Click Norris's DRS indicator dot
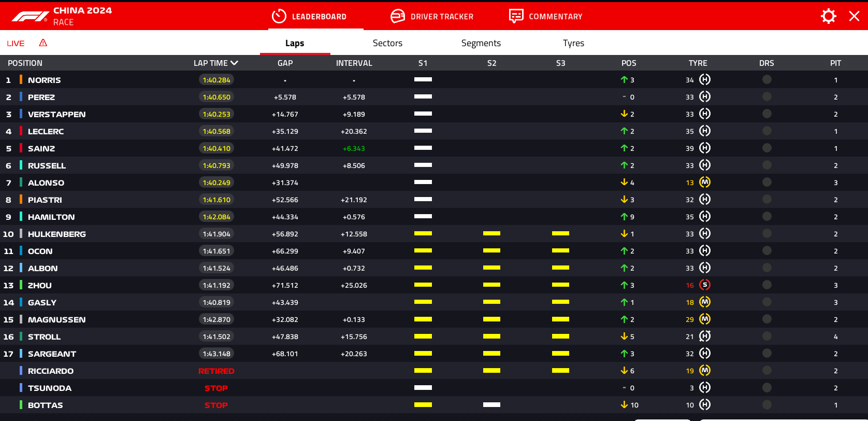Screen dimensions: 868x421 coord(767,79)
